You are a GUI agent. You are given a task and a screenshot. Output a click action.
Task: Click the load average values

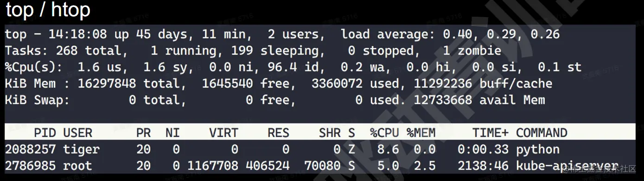[x=501, y=34]
